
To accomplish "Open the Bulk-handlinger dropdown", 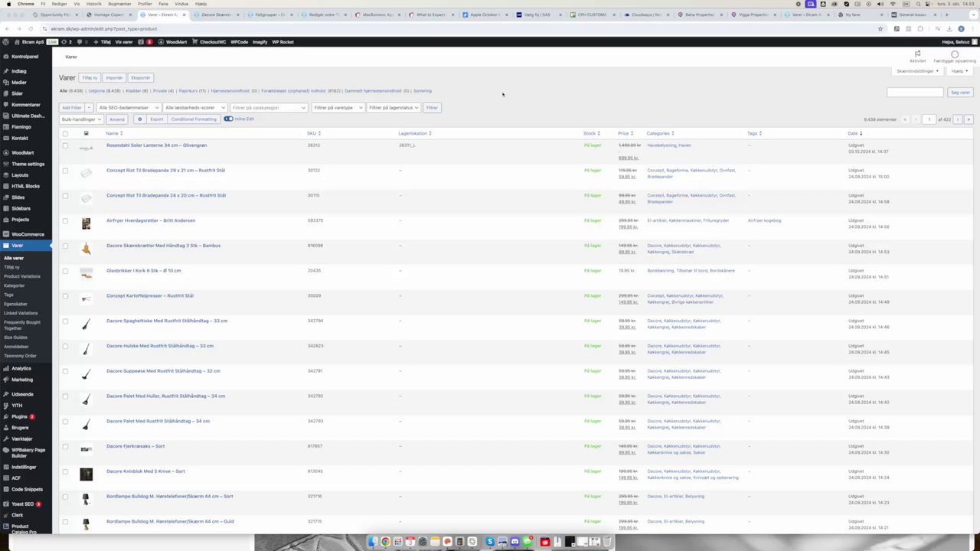I will (81, 119).
